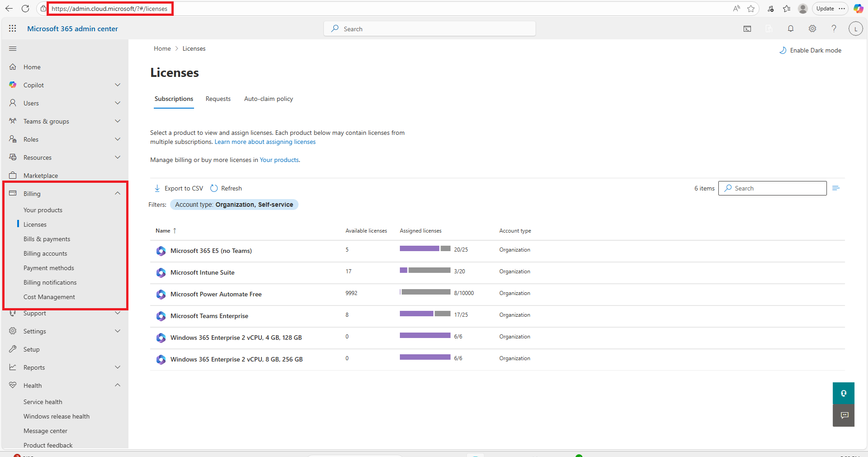Open Windows 365 Enterprise 4 GB, 128 GB
The image size is (868, 457).
point(236,338)
